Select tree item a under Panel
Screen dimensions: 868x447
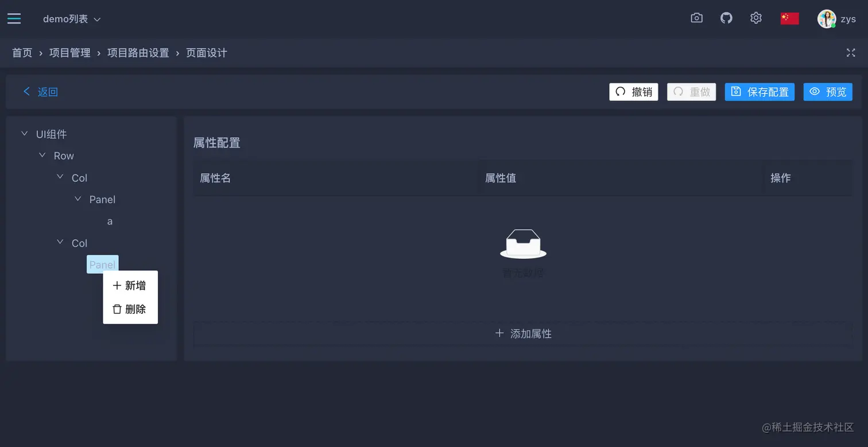pyautogui.click(x=110, y=221)
